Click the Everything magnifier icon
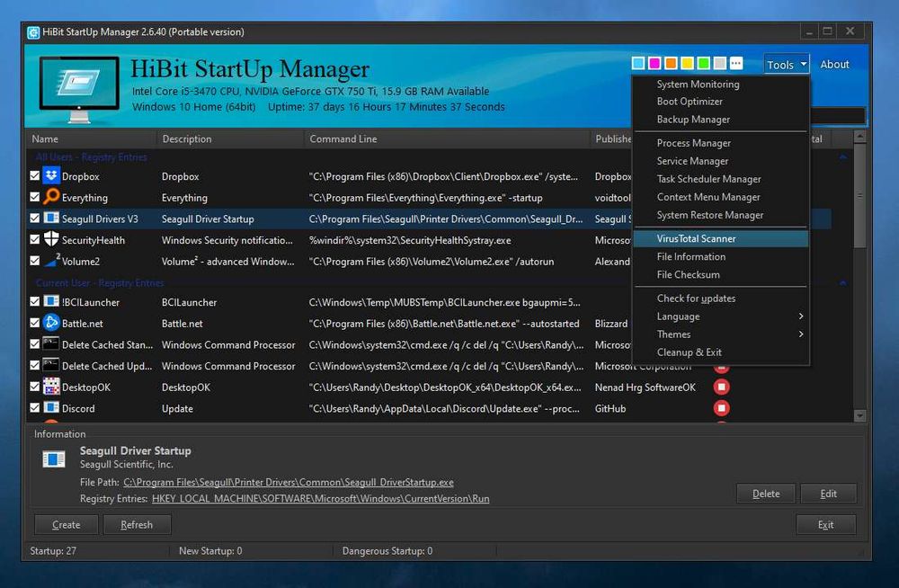The image size is (899, 588). 51,197
